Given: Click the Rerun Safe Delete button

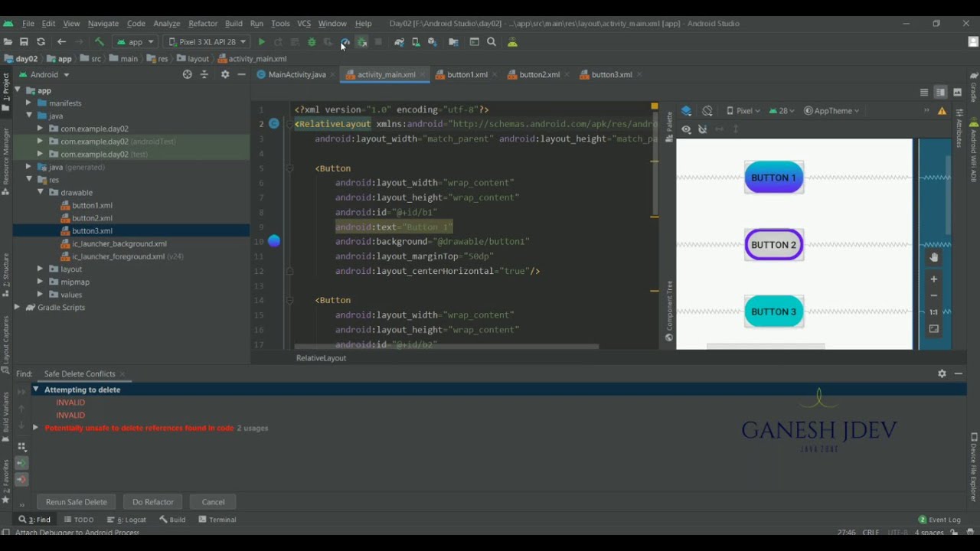Looking at the screenshot, I should [x=76, y=502].
